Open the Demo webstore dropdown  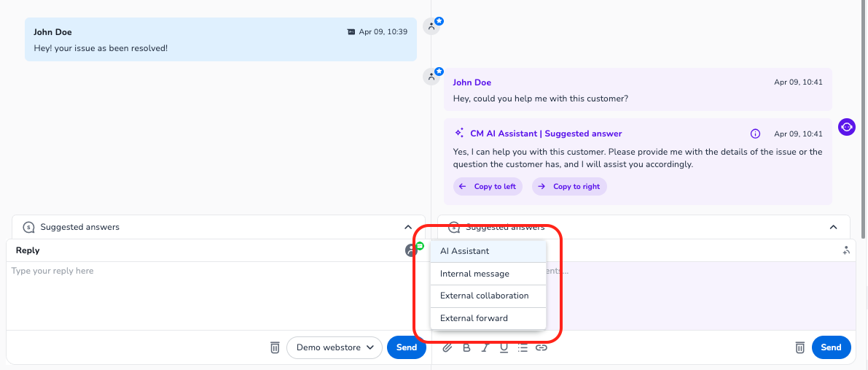coord(335,347)
